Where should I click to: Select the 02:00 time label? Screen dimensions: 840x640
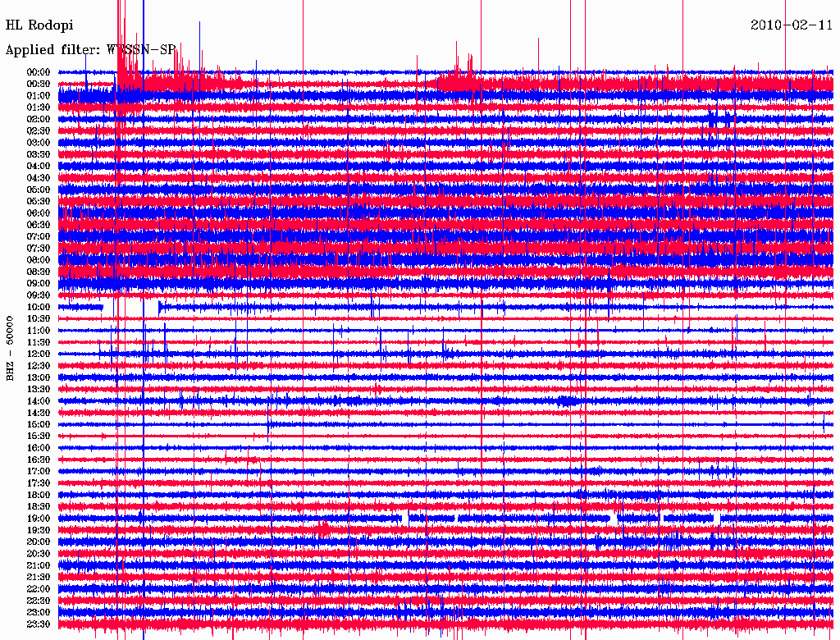[39, 120]
